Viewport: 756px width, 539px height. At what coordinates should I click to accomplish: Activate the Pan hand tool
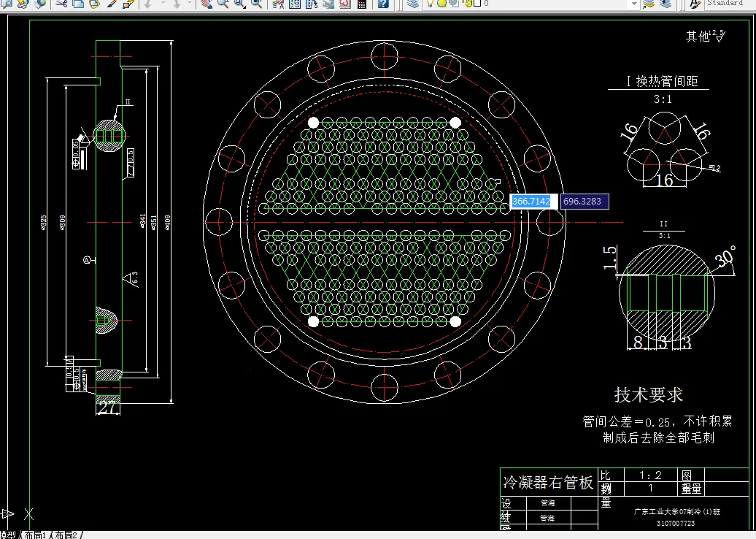pyautogui.click(x=207, y=4)
